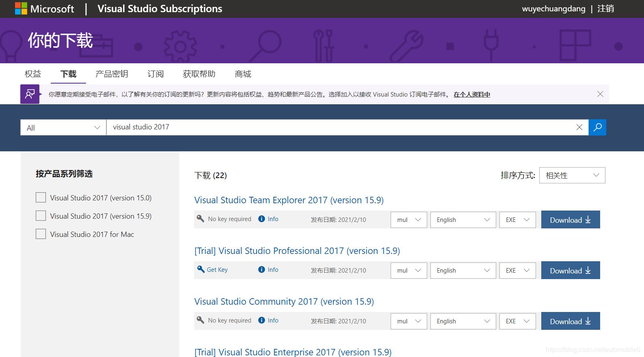The image size is (644, 357).
Task: Clear the search box with X icon
Action: (579, 127)
